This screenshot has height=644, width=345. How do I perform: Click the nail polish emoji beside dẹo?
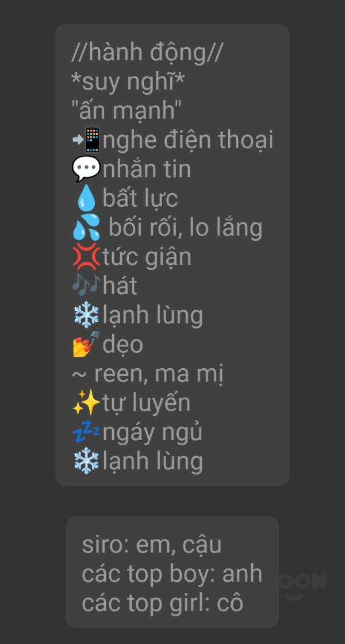point(86,344)
